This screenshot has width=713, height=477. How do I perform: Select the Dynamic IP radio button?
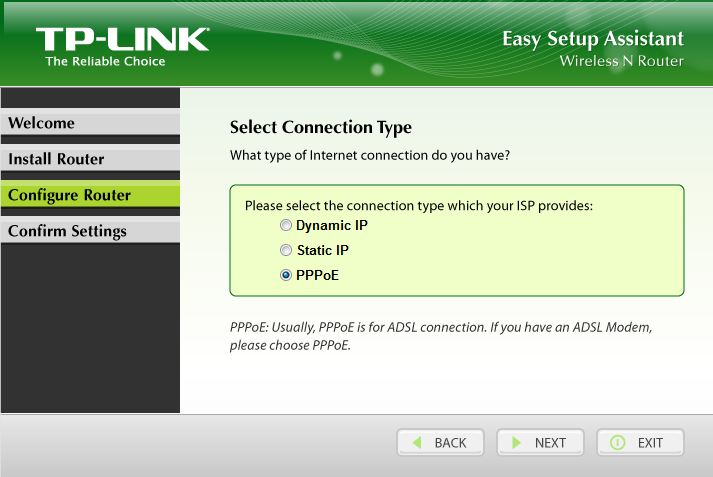click(x=287, y=226)
